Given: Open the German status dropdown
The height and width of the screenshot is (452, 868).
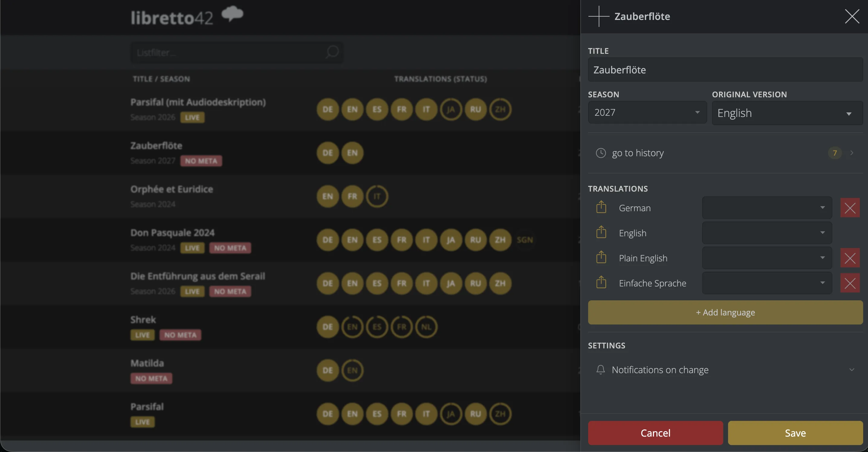Looking at the screenshot, I should [767, 208].
